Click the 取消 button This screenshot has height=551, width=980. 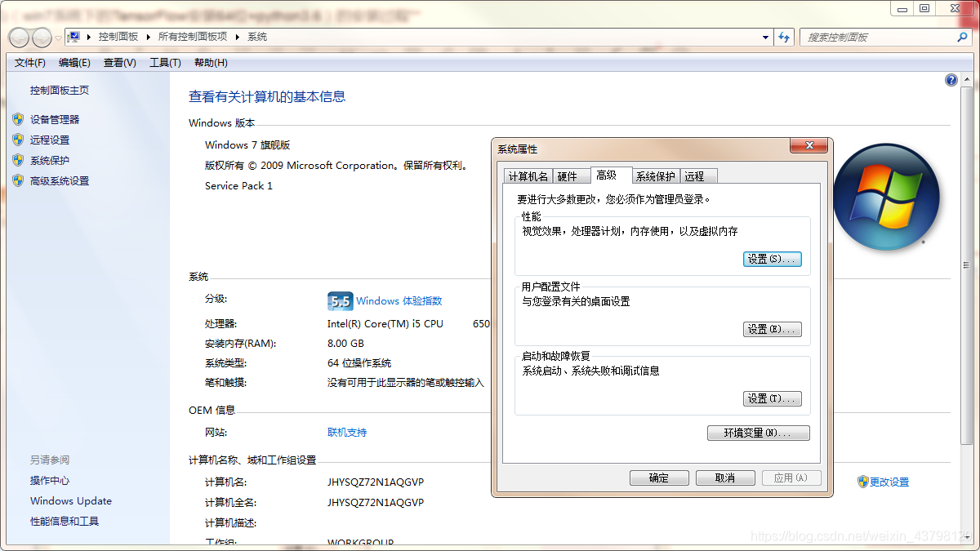[x=725, y=478]
